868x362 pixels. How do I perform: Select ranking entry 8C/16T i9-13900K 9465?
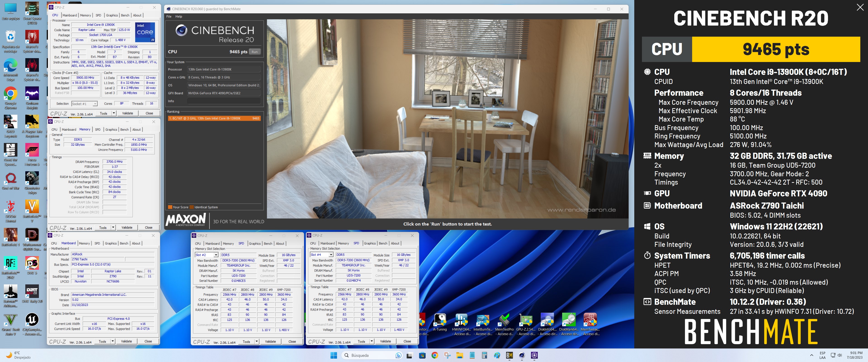point(214,118)
